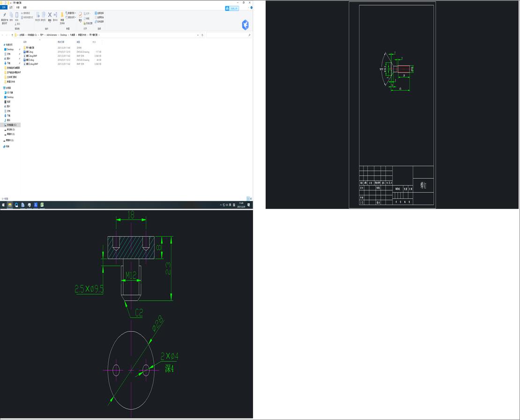Click Desktop in the address breadcrumb
This screenshot has width=520, height=420.
63,35
